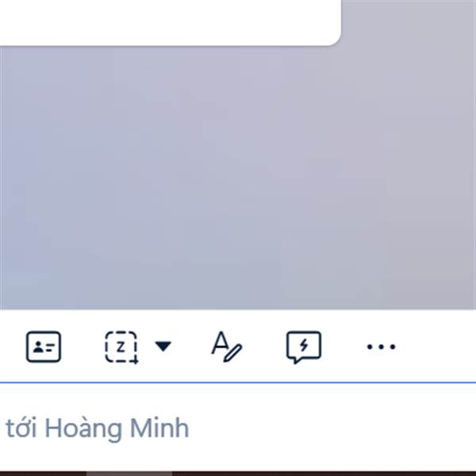Open the quick message panel

click(x=304, y=347)
